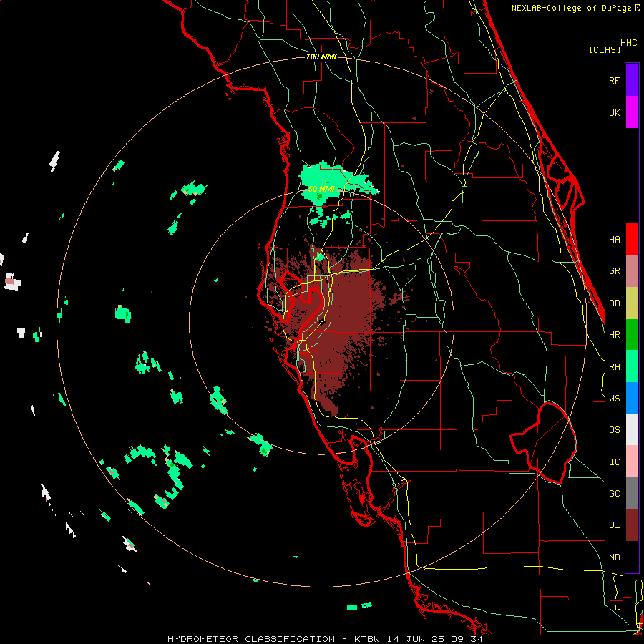Click the purple RF color swatch in legend
This screenshot has height=644, width=644.
(632, 80)
